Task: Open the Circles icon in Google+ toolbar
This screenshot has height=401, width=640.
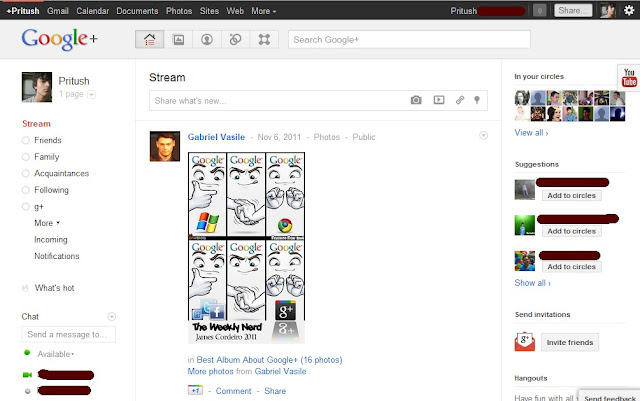Action: (236, 40)
